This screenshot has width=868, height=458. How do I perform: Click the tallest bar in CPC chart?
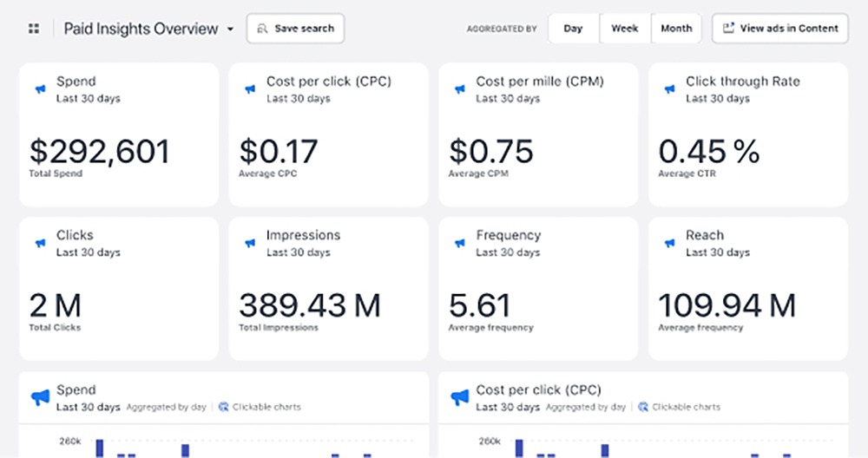pos(519,448)
